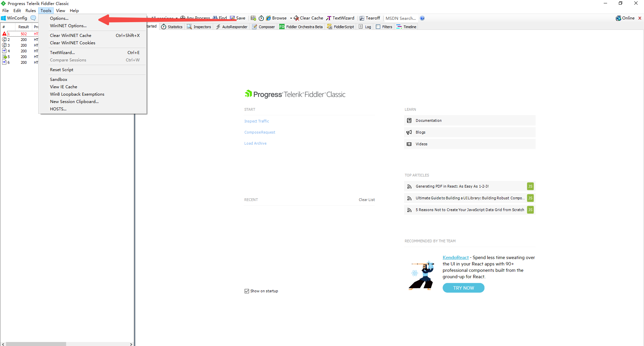The image size is (644, 346).
Task: Select Sandbox menu item
Action: [x=93, y=80]
